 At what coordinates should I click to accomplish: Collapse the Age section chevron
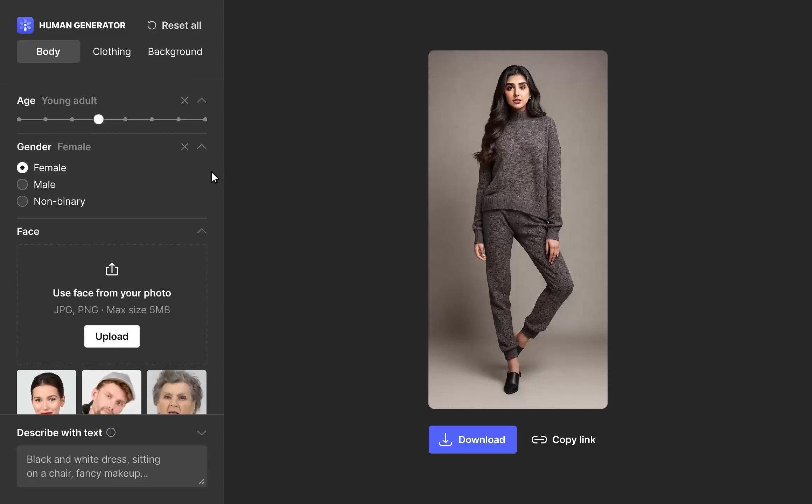pyautogui.click(x=201, y=100)
